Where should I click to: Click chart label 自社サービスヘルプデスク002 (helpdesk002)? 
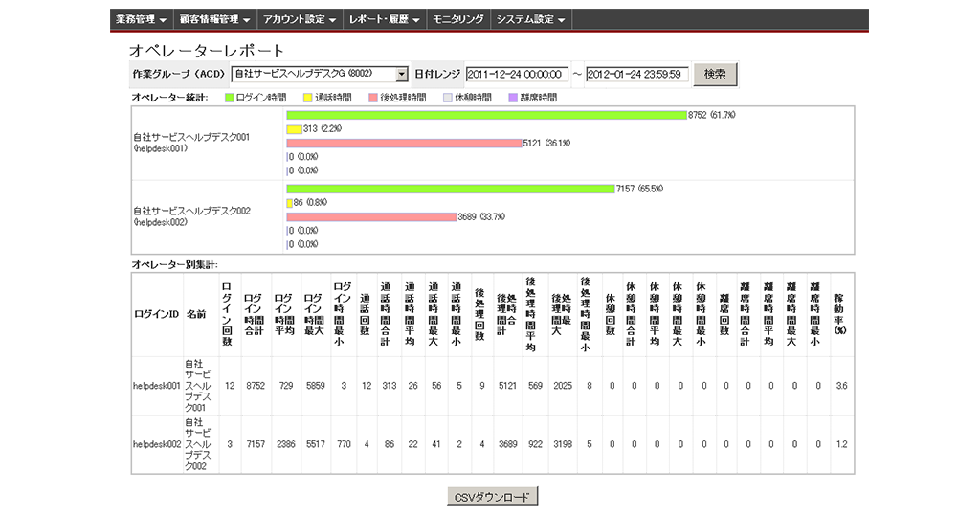point(191,216)
